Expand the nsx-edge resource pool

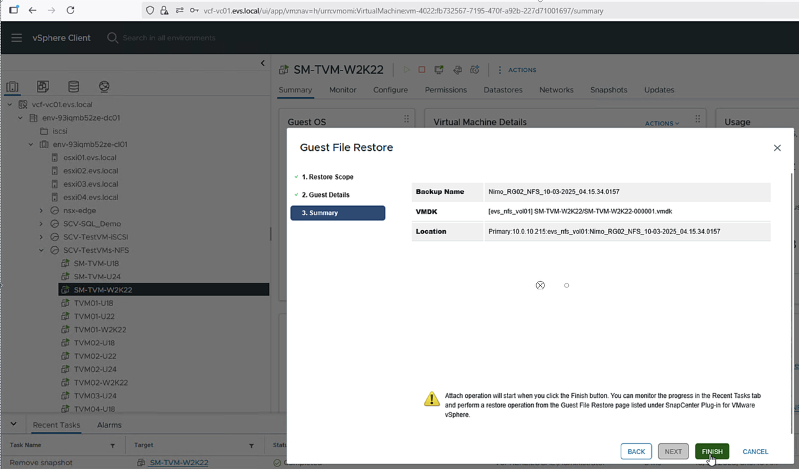tap(42, 211)
